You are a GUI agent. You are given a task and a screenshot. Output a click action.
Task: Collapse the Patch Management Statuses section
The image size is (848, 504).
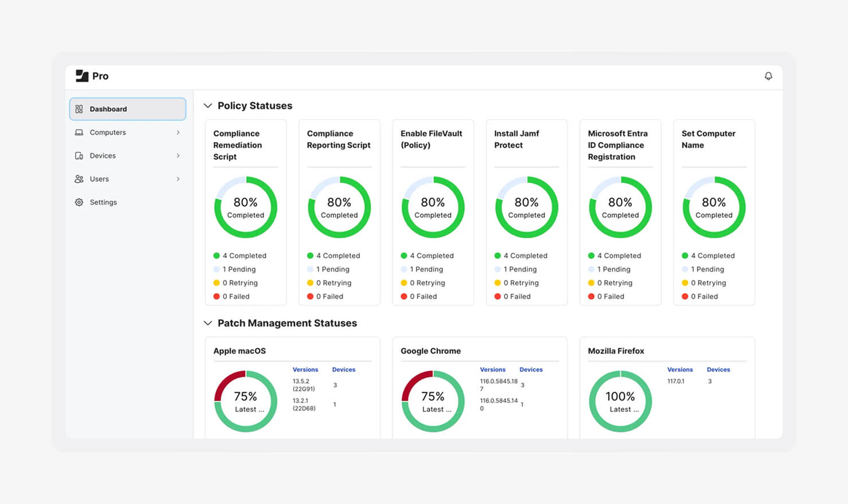(x=208, y=323)
